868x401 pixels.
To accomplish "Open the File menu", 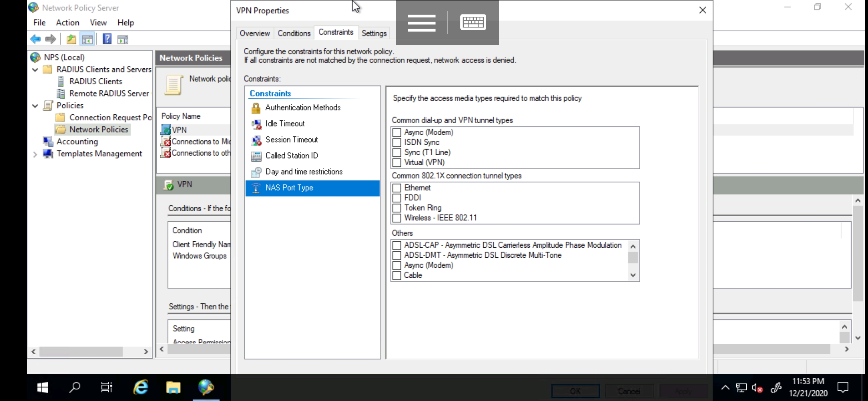I will (39, 23).
